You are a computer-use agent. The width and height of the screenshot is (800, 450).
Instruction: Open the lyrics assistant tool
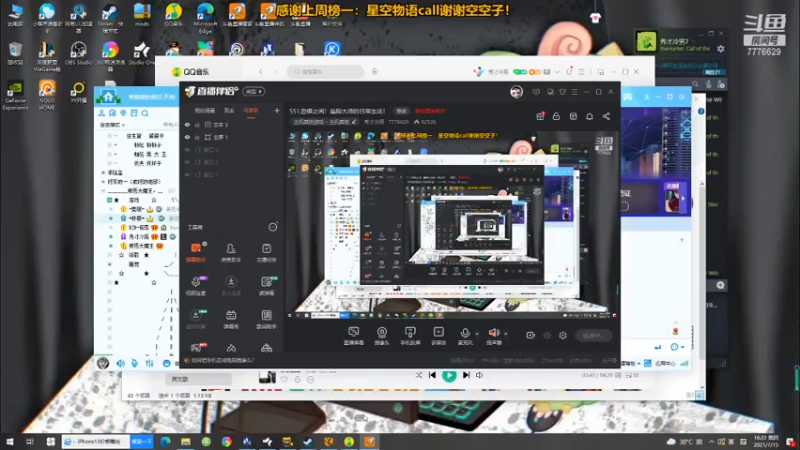266,318
